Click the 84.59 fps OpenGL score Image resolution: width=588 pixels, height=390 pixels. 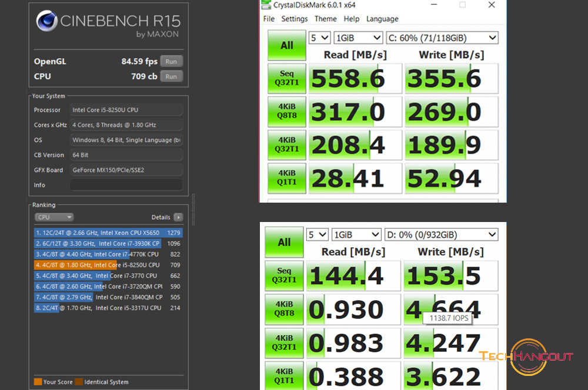[x=139, y=62]
